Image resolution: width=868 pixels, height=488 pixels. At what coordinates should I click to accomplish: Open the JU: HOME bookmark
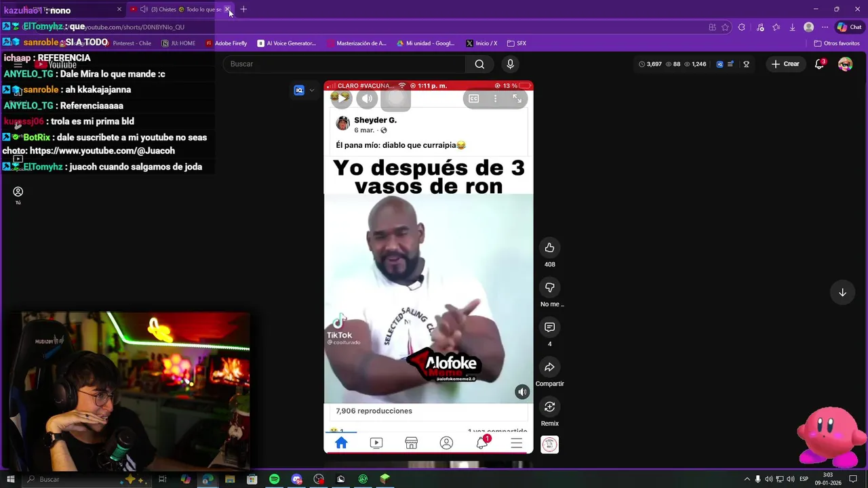178,43
